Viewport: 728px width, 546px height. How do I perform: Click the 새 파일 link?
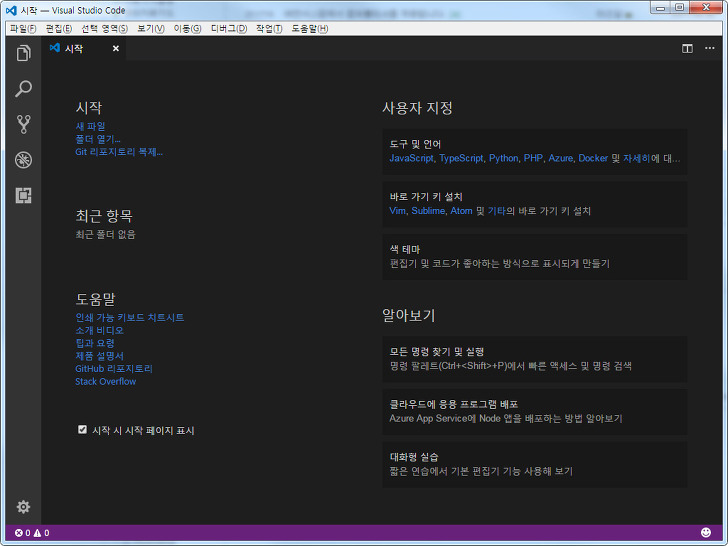(x=90, y=126)
